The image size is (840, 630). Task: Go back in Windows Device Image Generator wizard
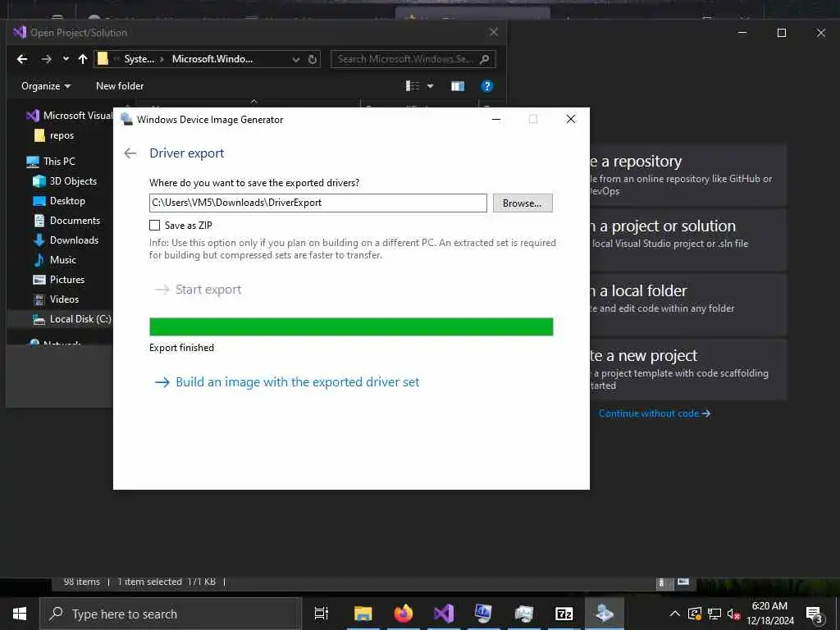(x=130, y=153)
